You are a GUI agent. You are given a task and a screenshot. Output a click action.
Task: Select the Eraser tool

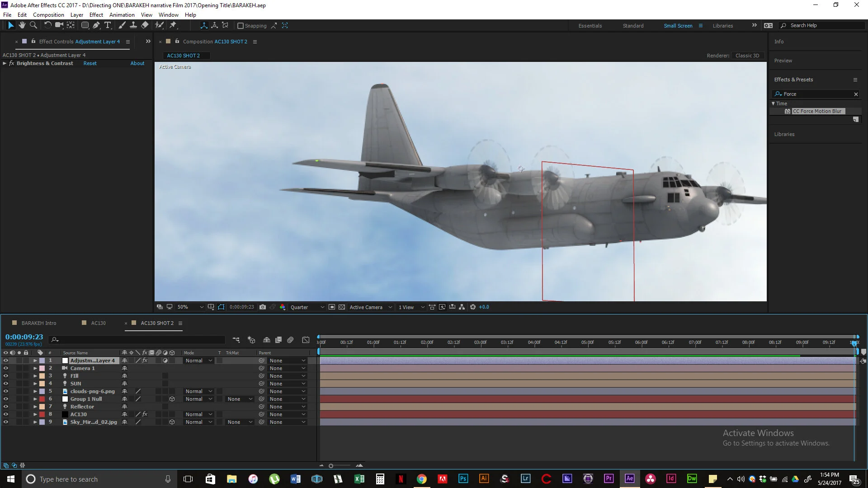tap(145, 25)
